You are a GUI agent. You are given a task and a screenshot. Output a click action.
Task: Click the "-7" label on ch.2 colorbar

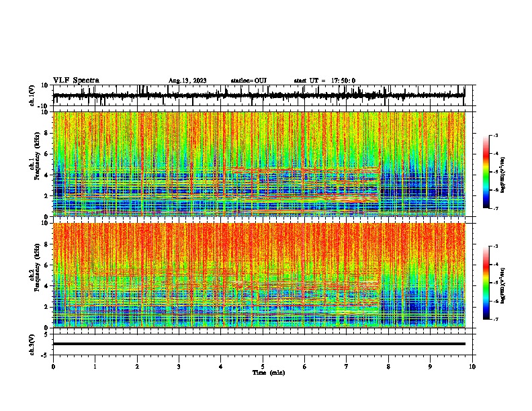point(496,320)
